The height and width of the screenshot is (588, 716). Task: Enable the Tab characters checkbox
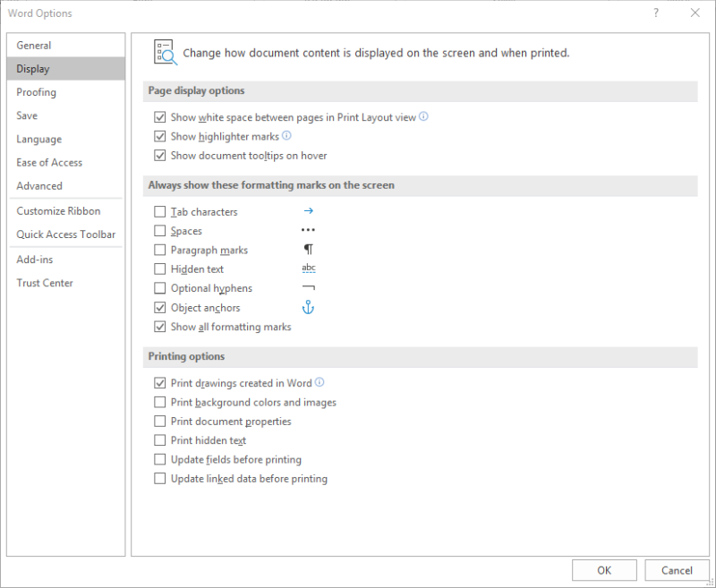pos(160,212)
